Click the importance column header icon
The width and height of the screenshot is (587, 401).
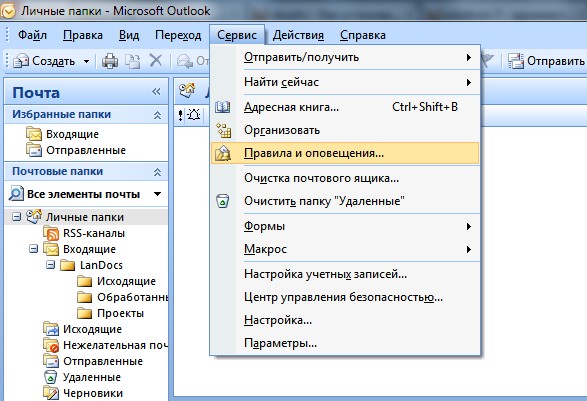pos(181,115)
